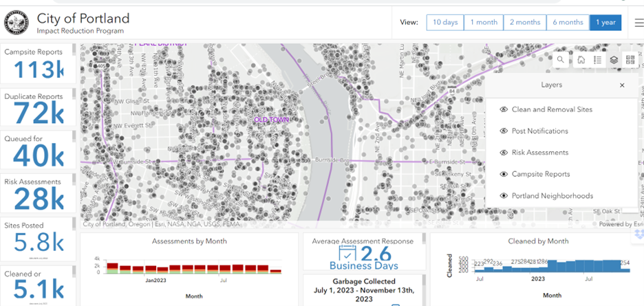The width and height of the screenshot is (644, 306).
Task: Select the Post Notifications layer name
Action: pyautogui.click(x=539, y=131)
